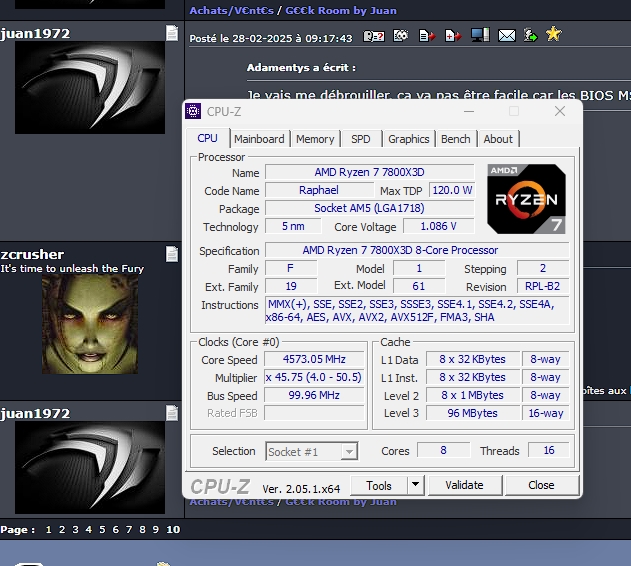This screenshot has width=631, height=566.
Task: Open the envelope private message icon
Action: (507, 36)
